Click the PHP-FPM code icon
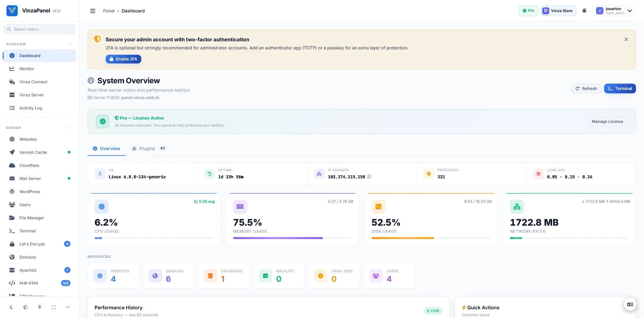Screen dimensions: 644x318 [12, 283]
